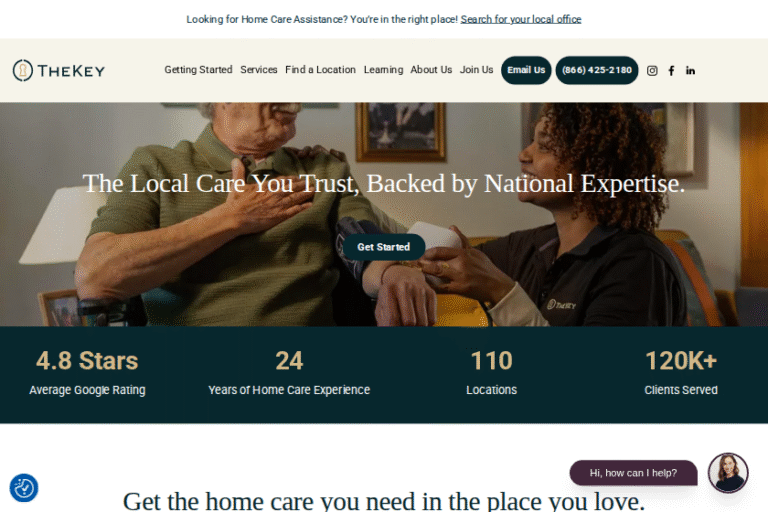Open the Getting Started menu
The width and height of the screenshot is (768, 512).
tap(198, 70)
